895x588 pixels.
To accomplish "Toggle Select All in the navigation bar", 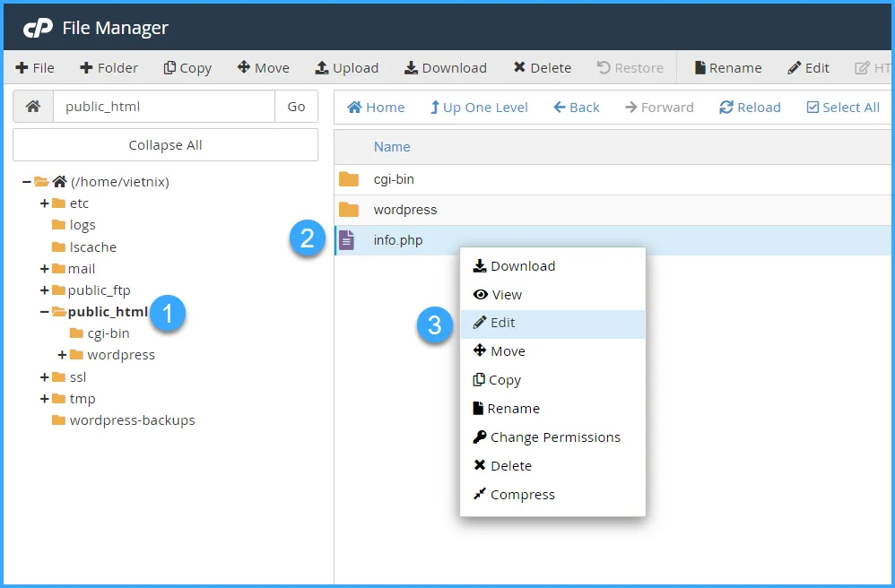I will click(842, 107).
